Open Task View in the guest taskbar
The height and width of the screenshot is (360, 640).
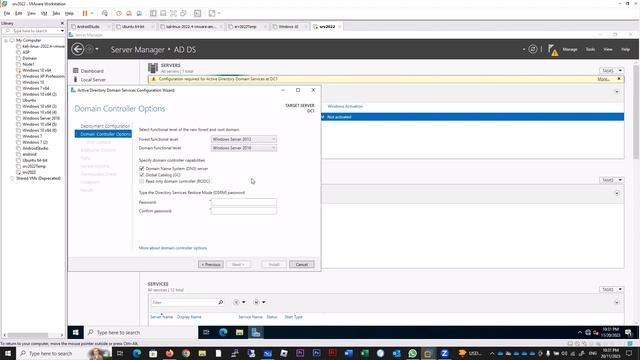coord(206,332)
